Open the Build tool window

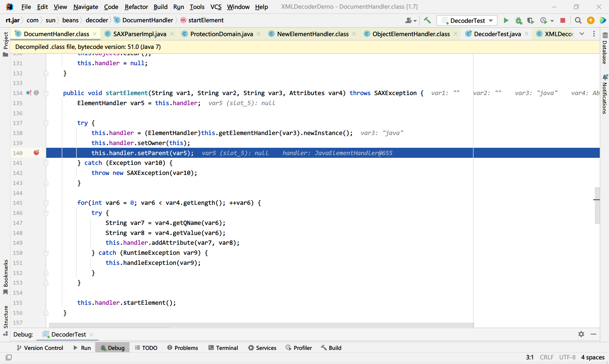point(331,348)
